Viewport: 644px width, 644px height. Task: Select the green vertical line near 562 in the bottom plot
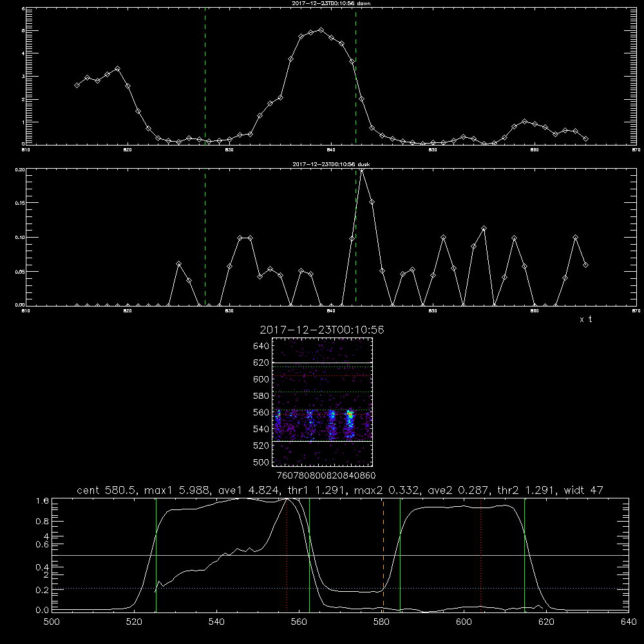309,555
